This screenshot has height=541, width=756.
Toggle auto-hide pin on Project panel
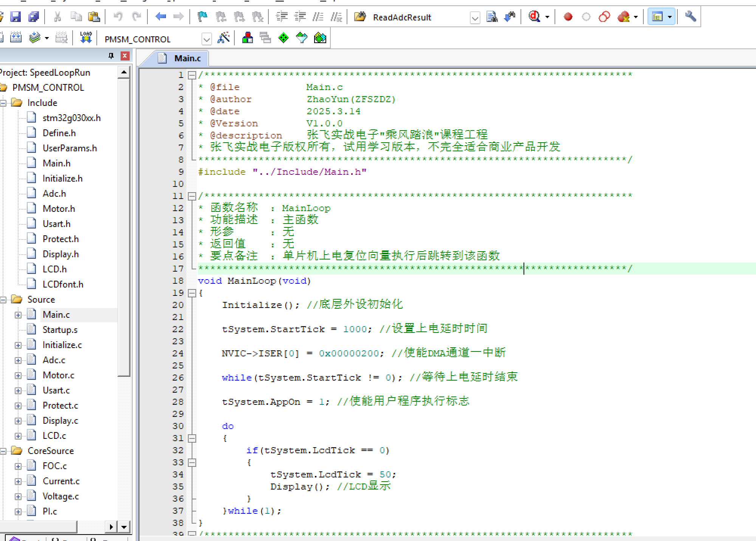click(x=111, y=56)
